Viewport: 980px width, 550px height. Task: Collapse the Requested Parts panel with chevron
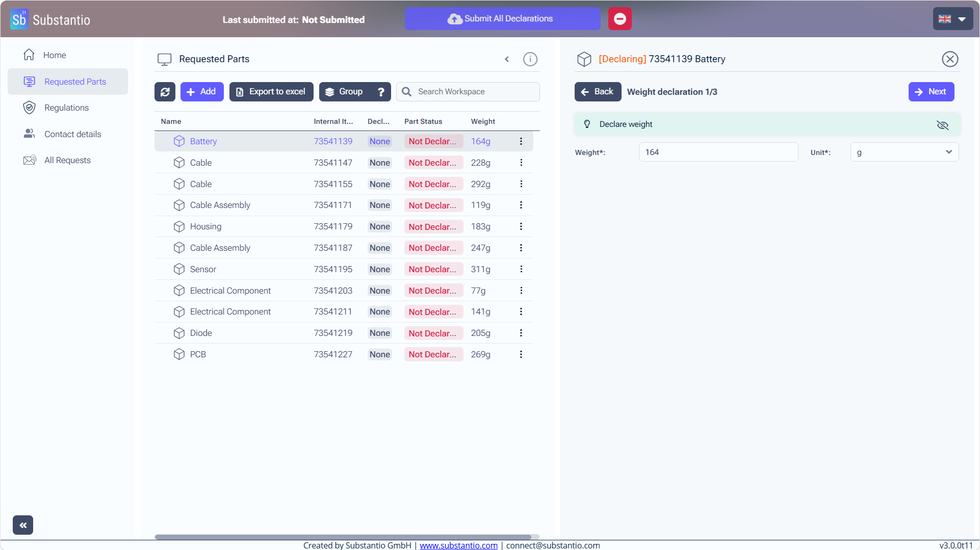click(507, 59)
